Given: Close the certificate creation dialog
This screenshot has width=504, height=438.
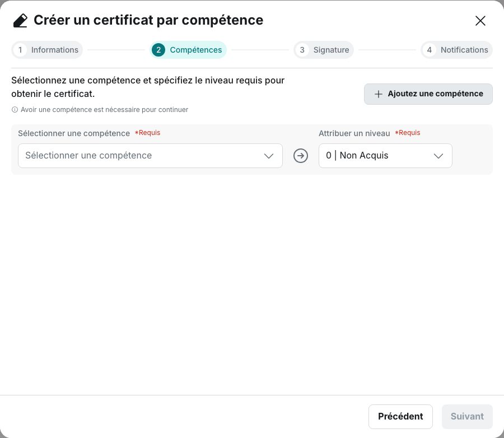Looking at the screenshot, I should click(480, 21).
